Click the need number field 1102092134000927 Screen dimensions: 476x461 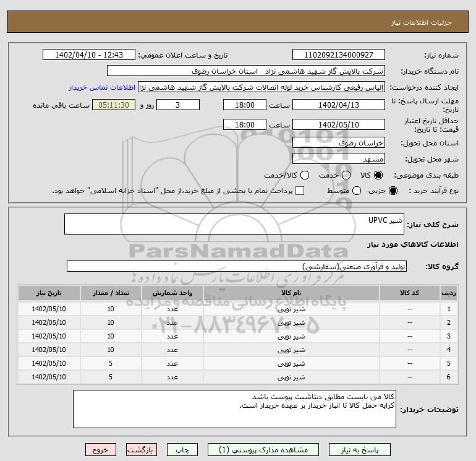point(339,55)
